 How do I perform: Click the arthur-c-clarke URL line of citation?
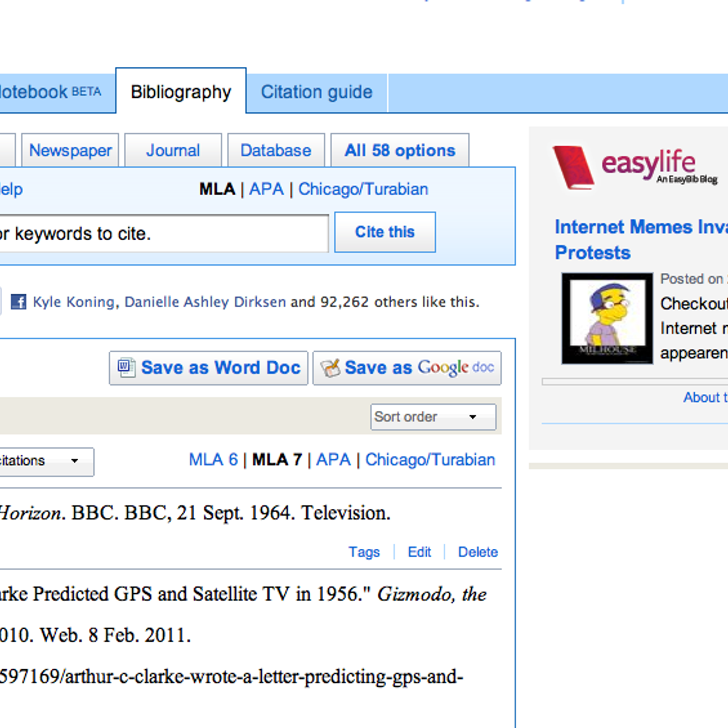[x=231, y=677]
